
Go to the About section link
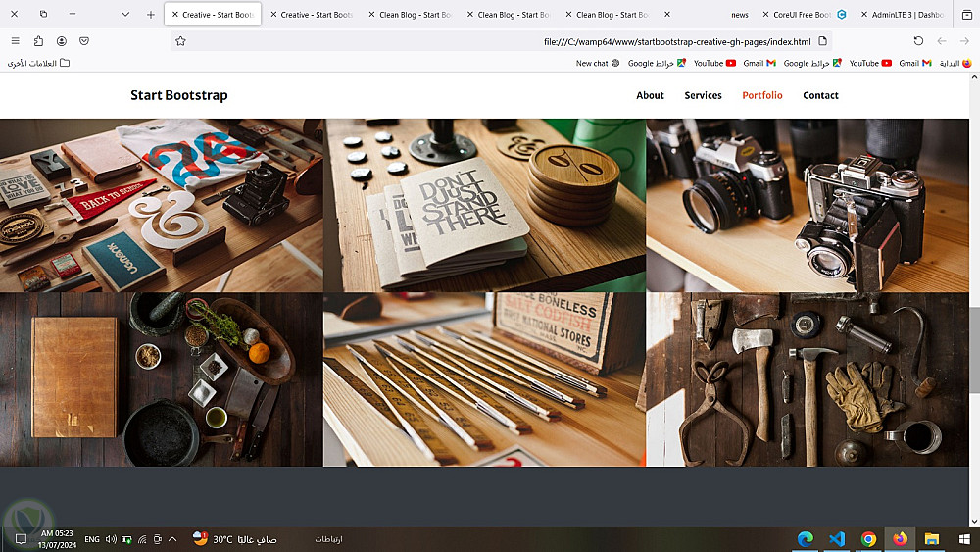650,95
